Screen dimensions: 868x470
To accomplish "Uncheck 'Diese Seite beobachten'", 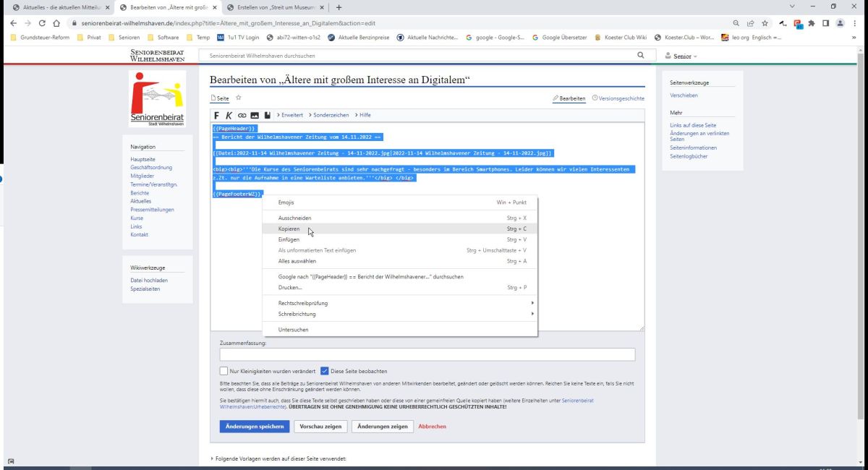I will pos(325,371).
